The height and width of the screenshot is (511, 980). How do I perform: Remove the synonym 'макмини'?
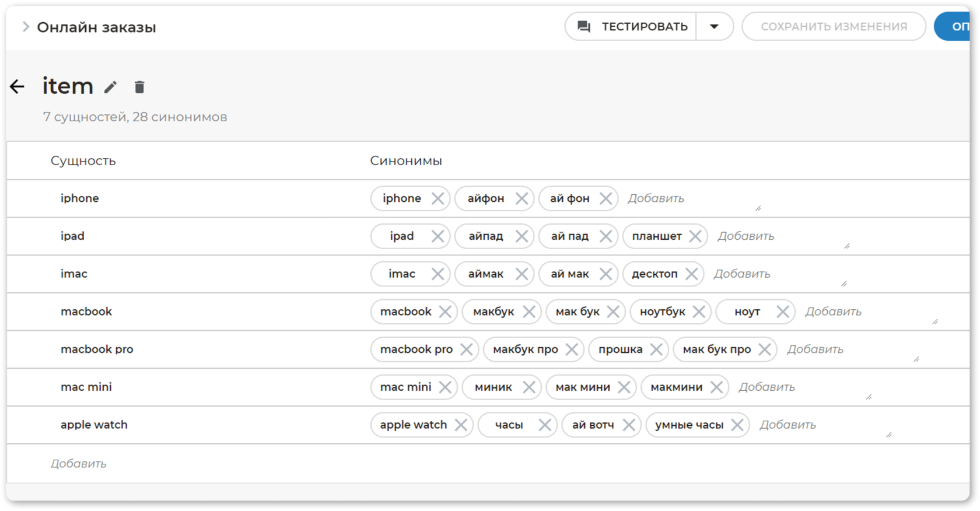[x=717, y=387]
